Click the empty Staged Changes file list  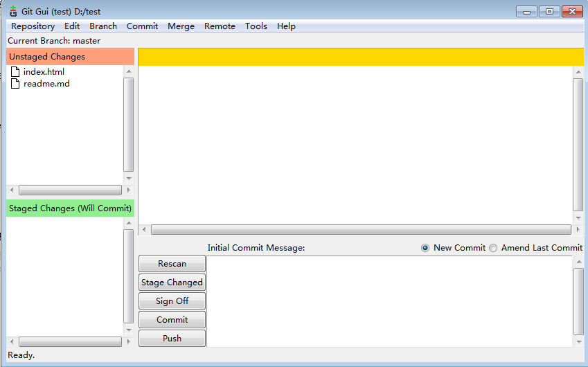click(65, 276)
